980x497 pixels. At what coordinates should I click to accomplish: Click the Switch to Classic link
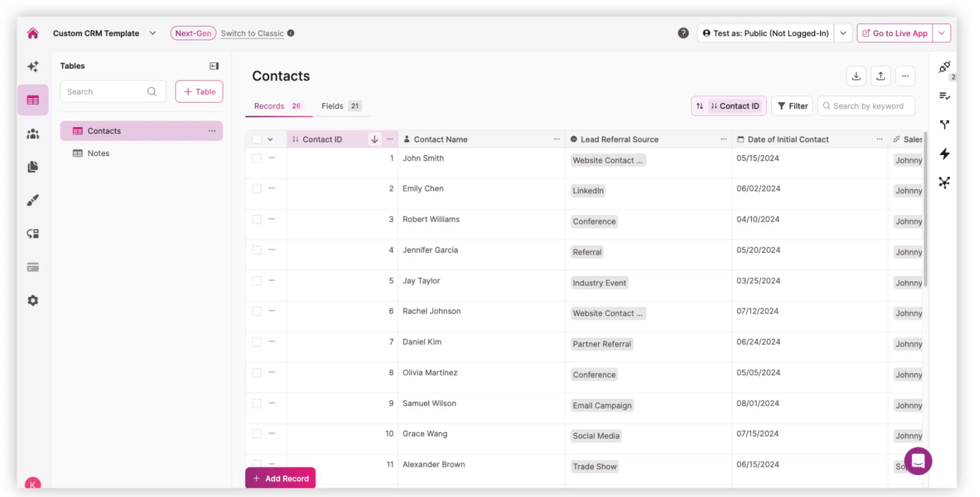252,33
